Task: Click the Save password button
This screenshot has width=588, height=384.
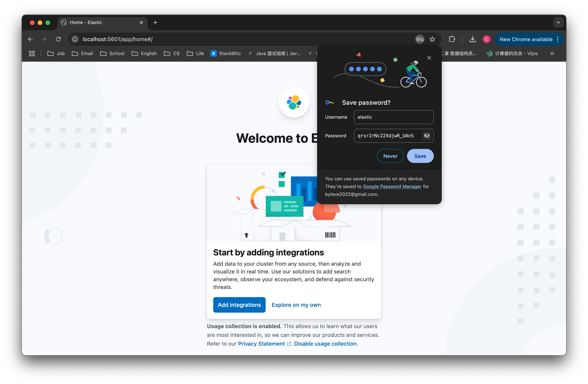Action: (420, 156)
